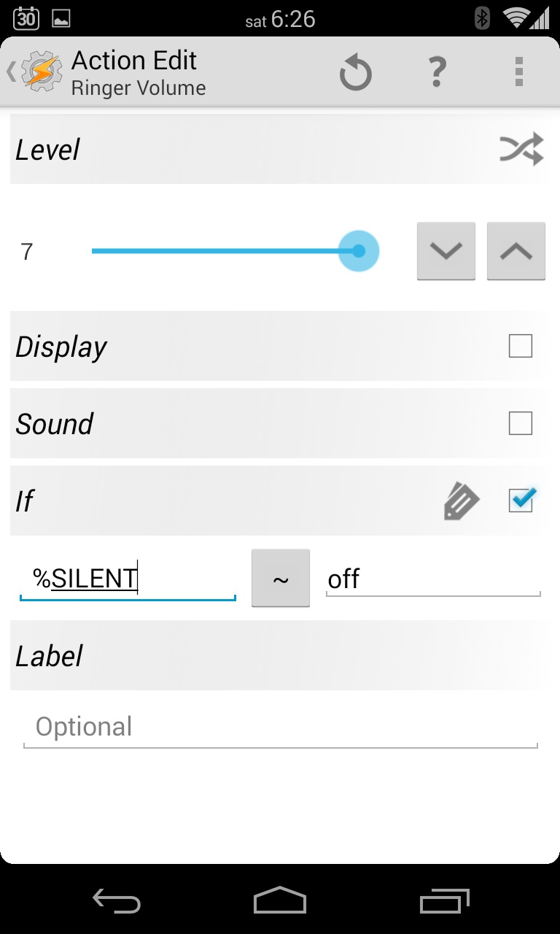The image size is (560, 934).
Task: Click the revert circular arrow icon
Action: [x=356, y=73]
